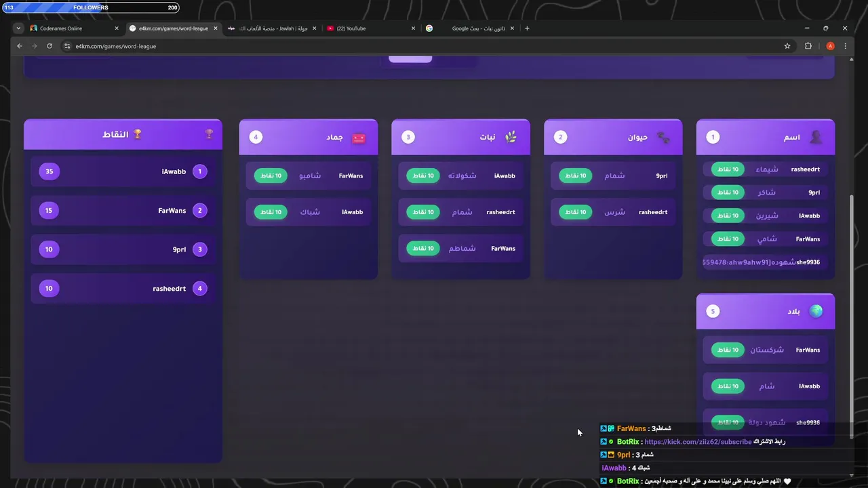The height and width of the screenshot is (488, 868).
Task: Click the person icon on the اسم card
Action: (816, 137)
